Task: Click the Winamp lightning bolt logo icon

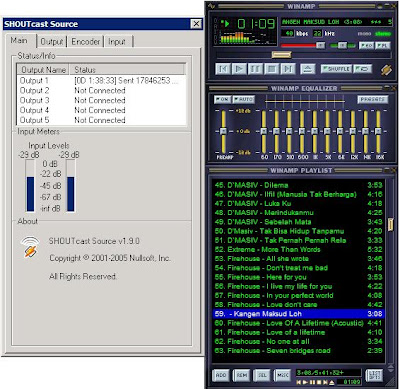Action: click(386, 69)
